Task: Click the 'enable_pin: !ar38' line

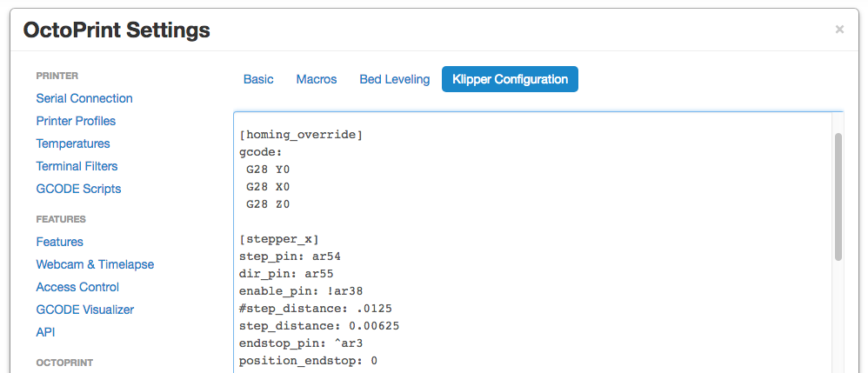Action: coord(301,291)
